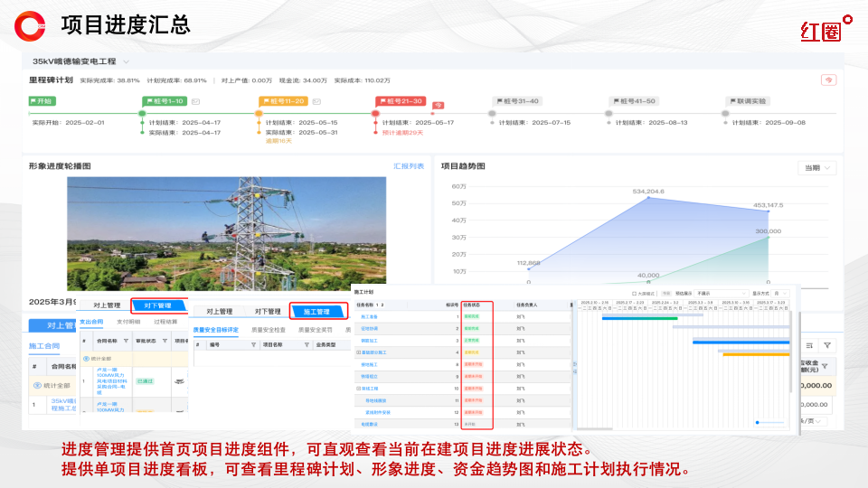The width and height of the screenshot is (868, 488).
Task: Click the red signal icon after 桩号21~30
Action: [x=438, y=106]
